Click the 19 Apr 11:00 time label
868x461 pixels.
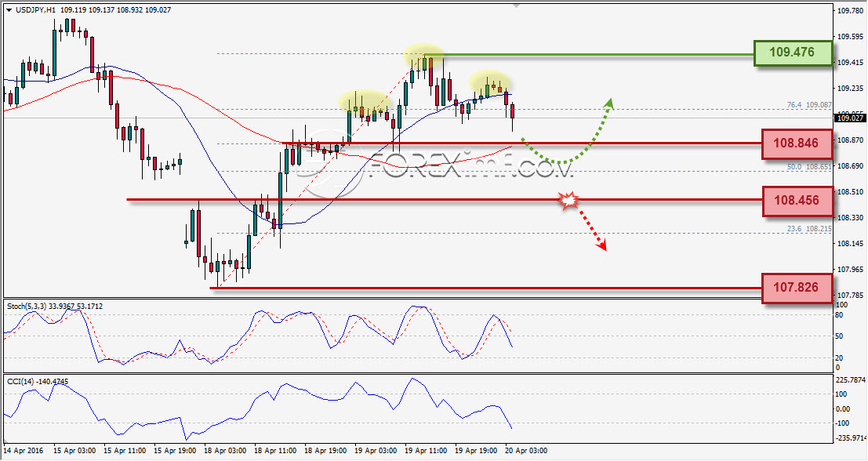(427, 451)
